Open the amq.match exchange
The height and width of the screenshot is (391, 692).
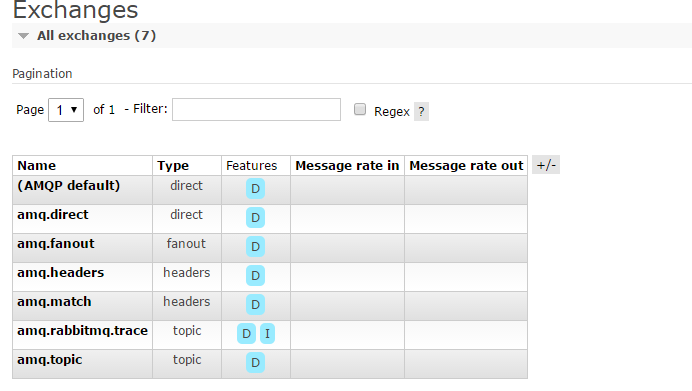pyautogui.click(x=54, y=302)
